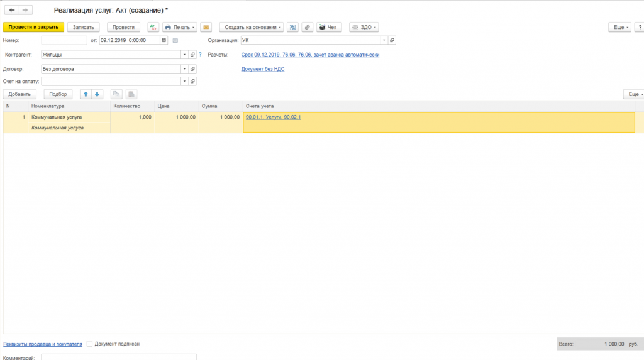Click Записать button
Viewport: 644px width, 360px height.
pyautogui.click(x=84, y=27)
